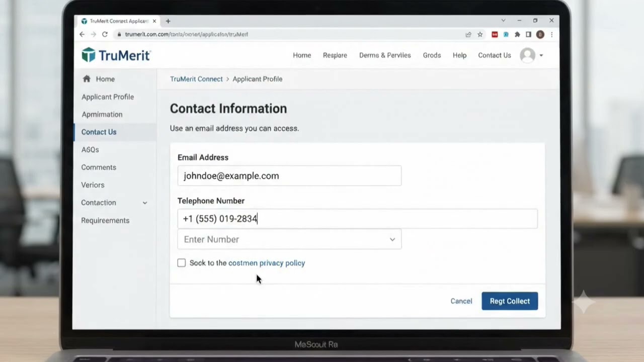Click the blue extension icon
This screenshot has height=362, width=644.
pyautogui.click(x=506, y=34)
